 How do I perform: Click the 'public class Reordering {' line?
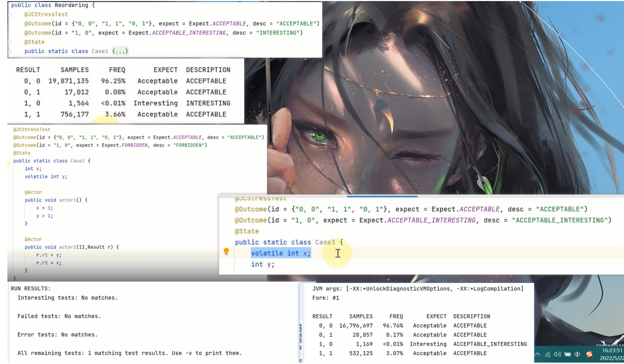[53, 5]
